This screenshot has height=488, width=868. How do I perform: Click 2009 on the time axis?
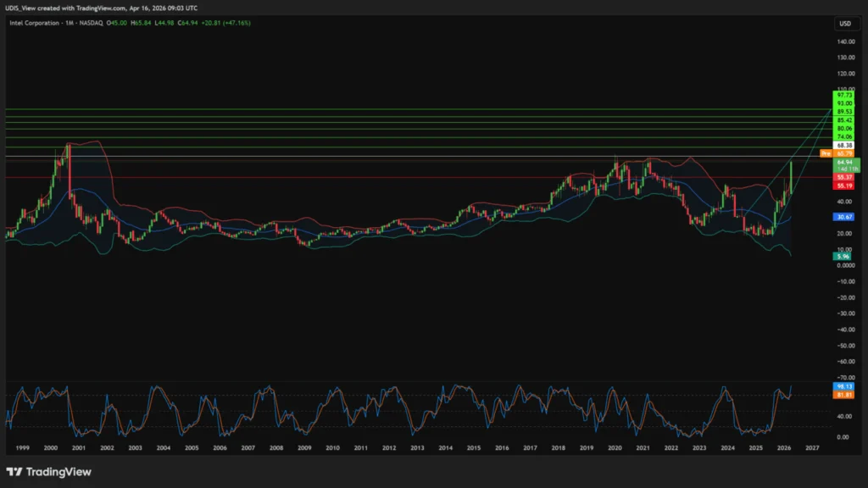pyautogui.click(x=304, y=447)
